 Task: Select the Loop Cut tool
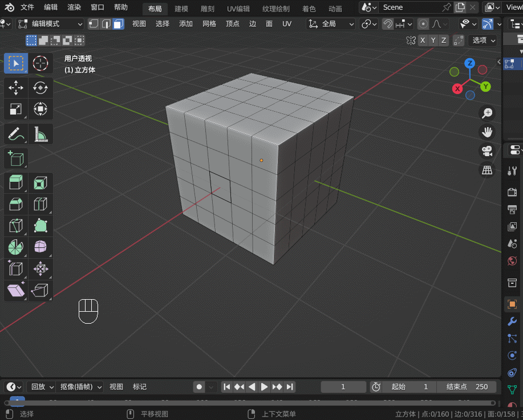pos(40,204)
